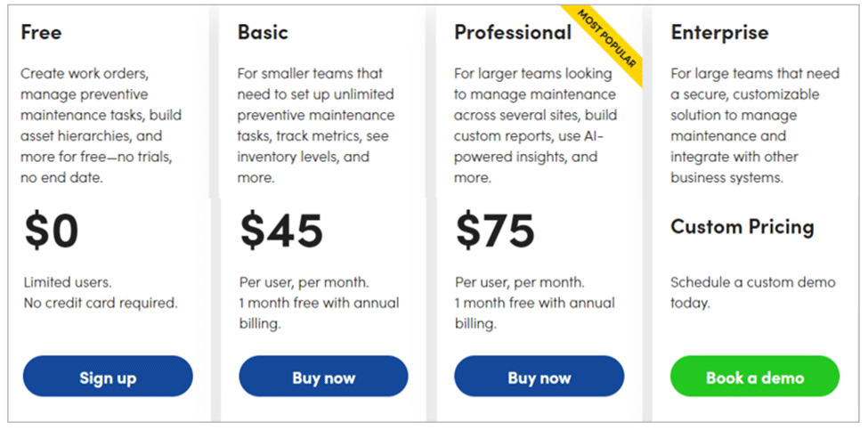Click the Basic plan description paragraph
Viewport: 868px width, 430px height.
(316, 126)
